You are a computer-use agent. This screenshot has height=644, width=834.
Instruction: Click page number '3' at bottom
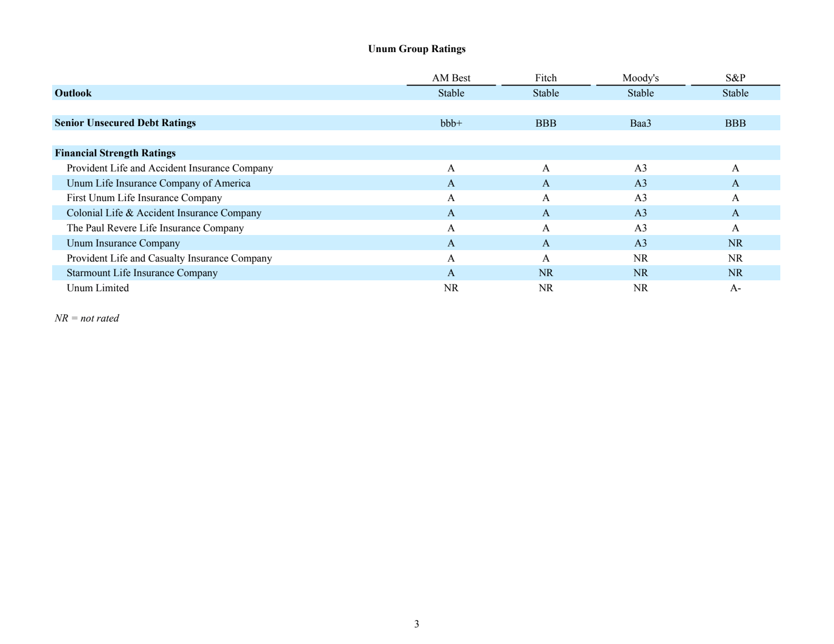[416, 624]
